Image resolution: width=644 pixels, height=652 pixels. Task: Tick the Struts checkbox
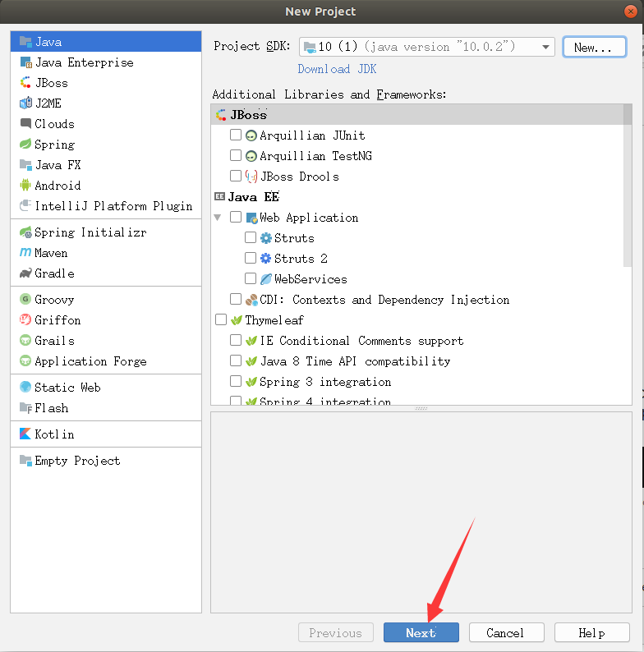click(x=251, y=237)
